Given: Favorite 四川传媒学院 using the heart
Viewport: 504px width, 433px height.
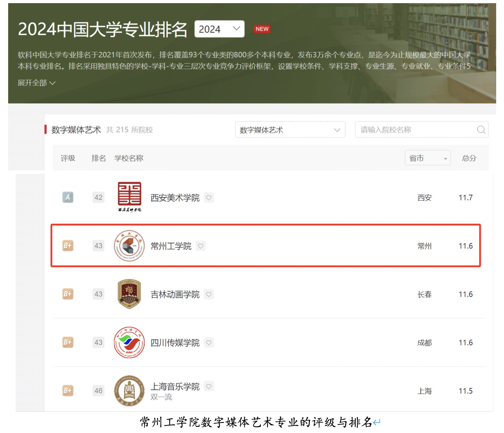Looking at the screenshot, I should click(209, 343).
